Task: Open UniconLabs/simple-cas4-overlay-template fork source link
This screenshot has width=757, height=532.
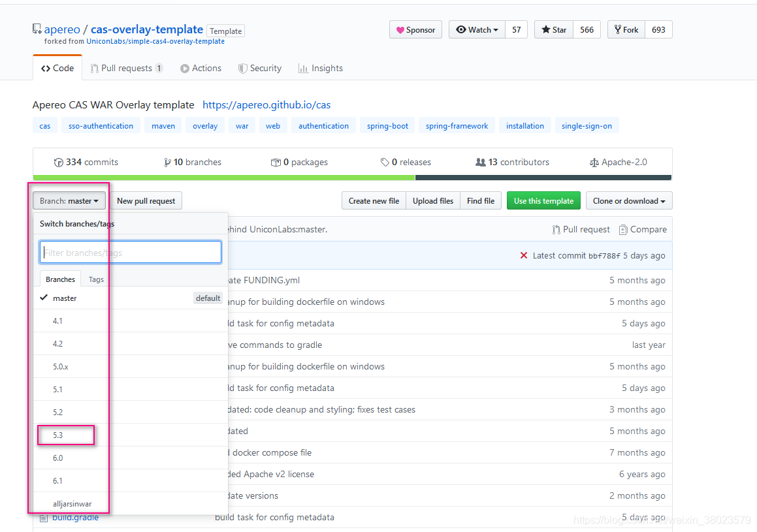Action: pos(155,42)
